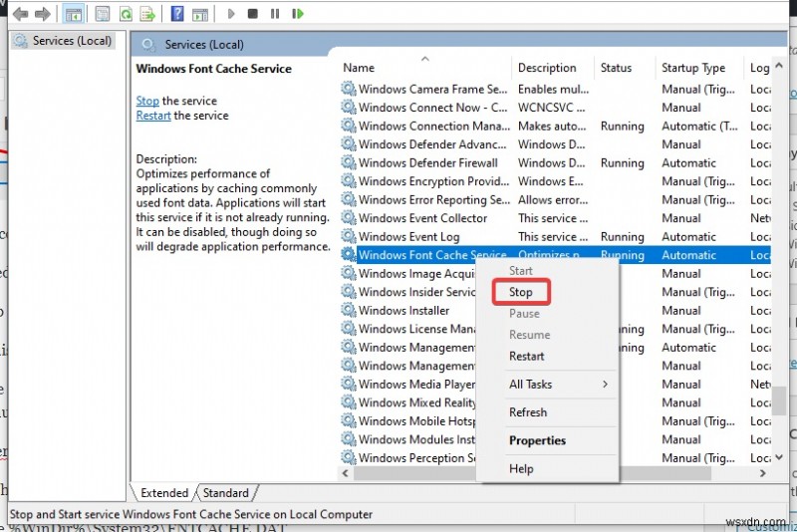The width and height of the screenshot is (797, 532).
Task: Click the gear icon of Windows Installer
Action: [x=348, y=310]
